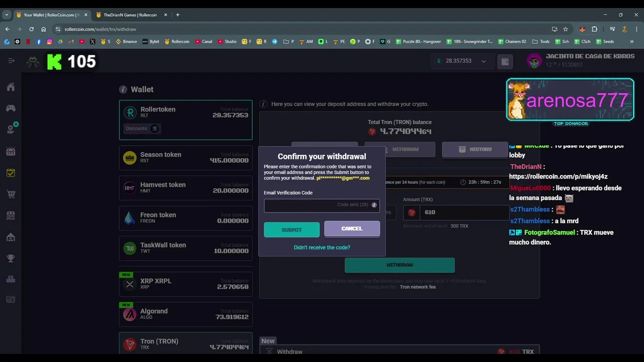644x362 pixels.
Task: Go to the browser home page button
Action: [44, 29]
